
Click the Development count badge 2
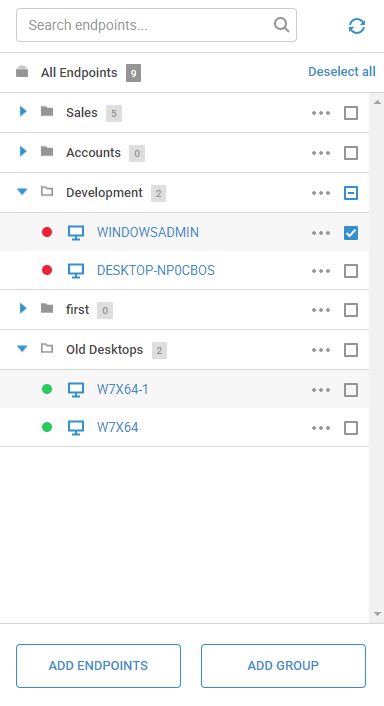click(158, 194)
